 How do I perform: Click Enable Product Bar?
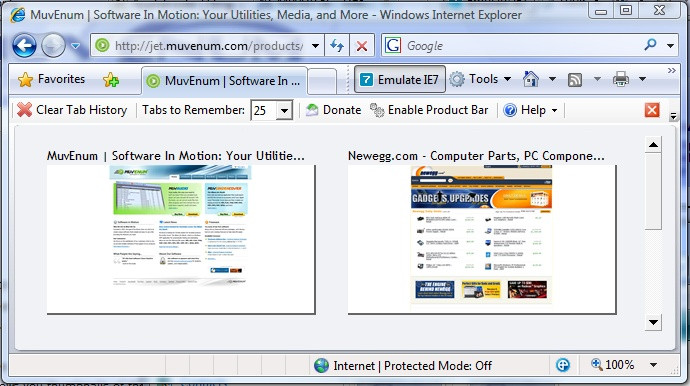click(429, 110)
